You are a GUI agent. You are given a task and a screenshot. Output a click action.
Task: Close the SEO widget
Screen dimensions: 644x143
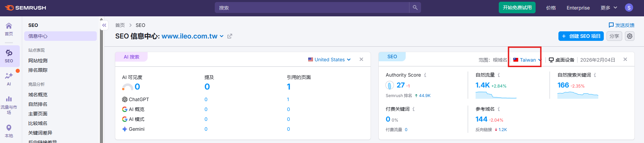pyautogui.click(x=625, y=59)
